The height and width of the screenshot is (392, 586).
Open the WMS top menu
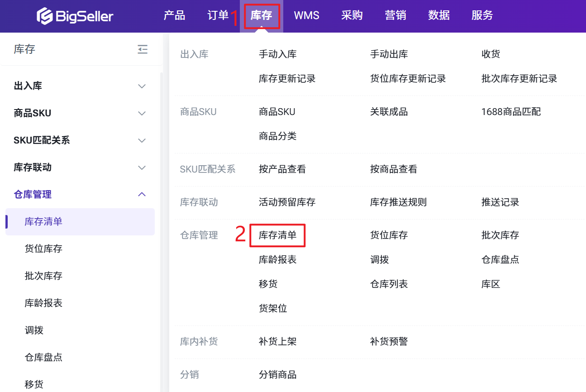click(x=306, y=15)
